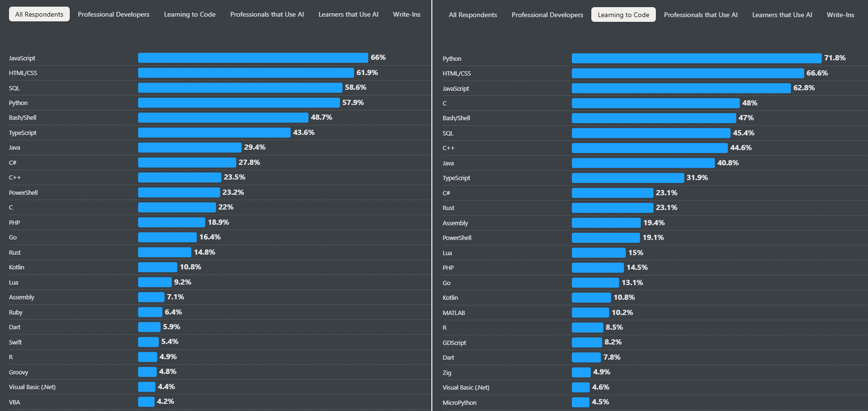
Task: Click the JavaScript 66% bar
Action: click(253, 58)
